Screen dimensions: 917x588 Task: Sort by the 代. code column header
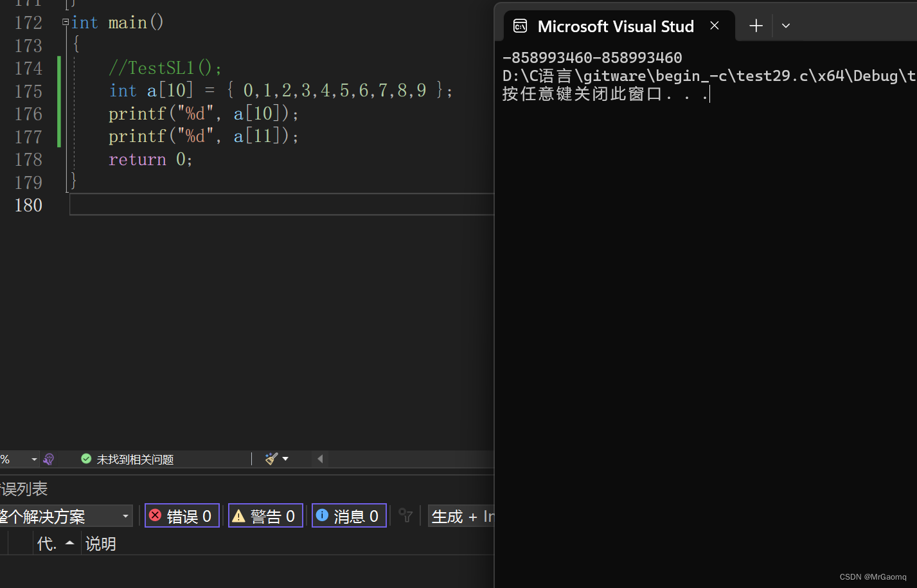(x=57, y=544)
